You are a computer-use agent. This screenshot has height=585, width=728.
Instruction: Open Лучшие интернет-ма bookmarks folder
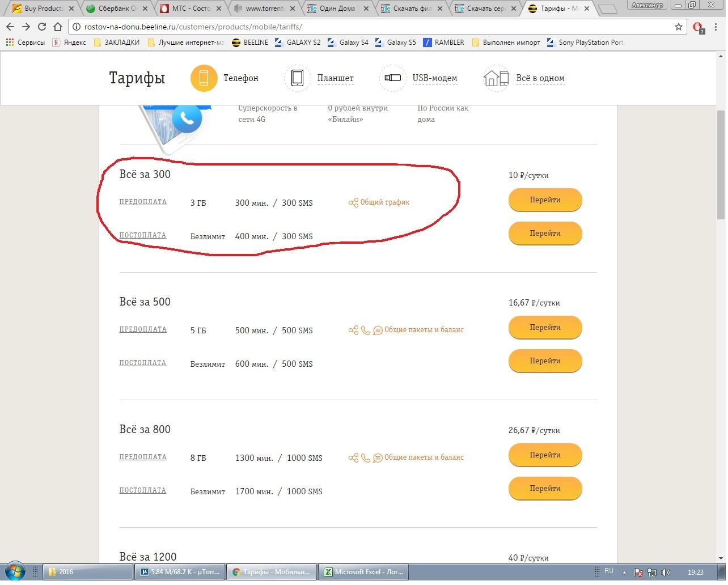point(186,43)
